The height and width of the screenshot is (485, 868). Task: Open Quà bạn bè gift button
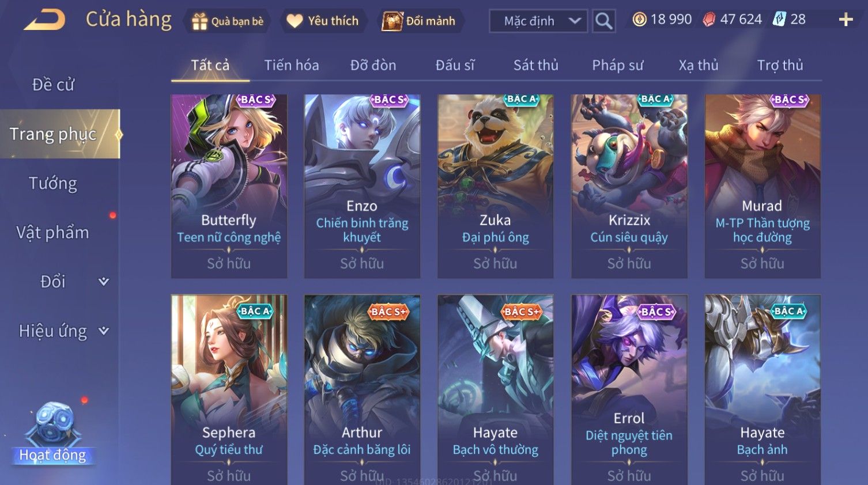[x=228, y=21]
